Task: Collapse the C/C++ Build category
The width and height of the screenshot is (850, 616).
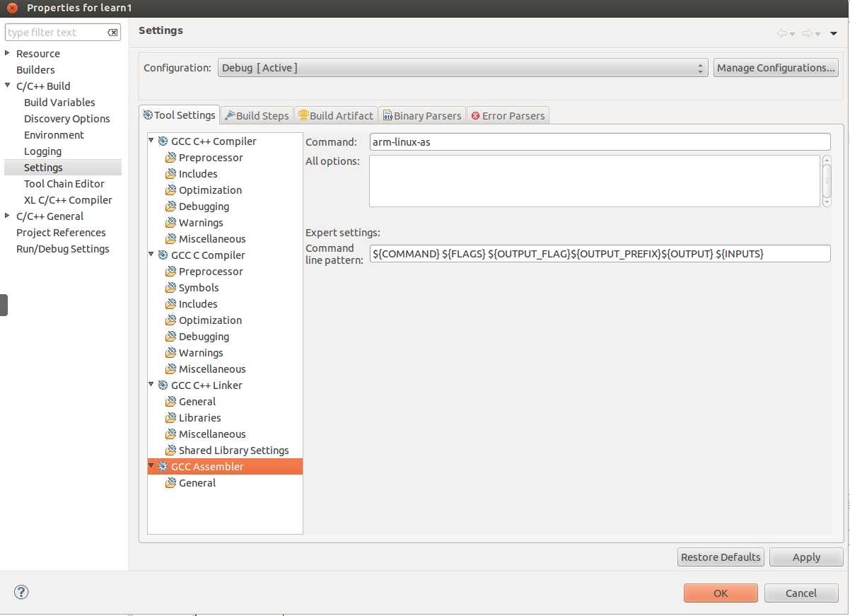Action: tap(7, 86)
